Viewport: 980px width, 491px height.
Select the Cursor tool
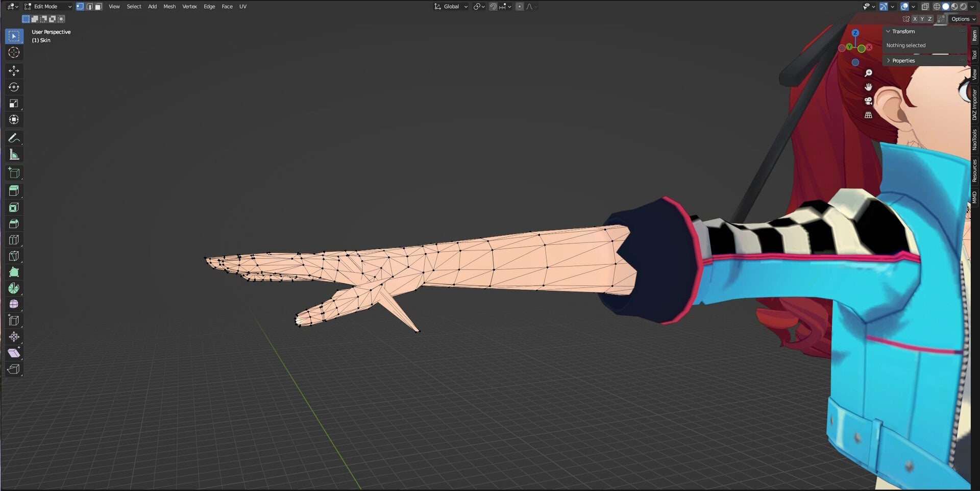click(x=14, y=53)
